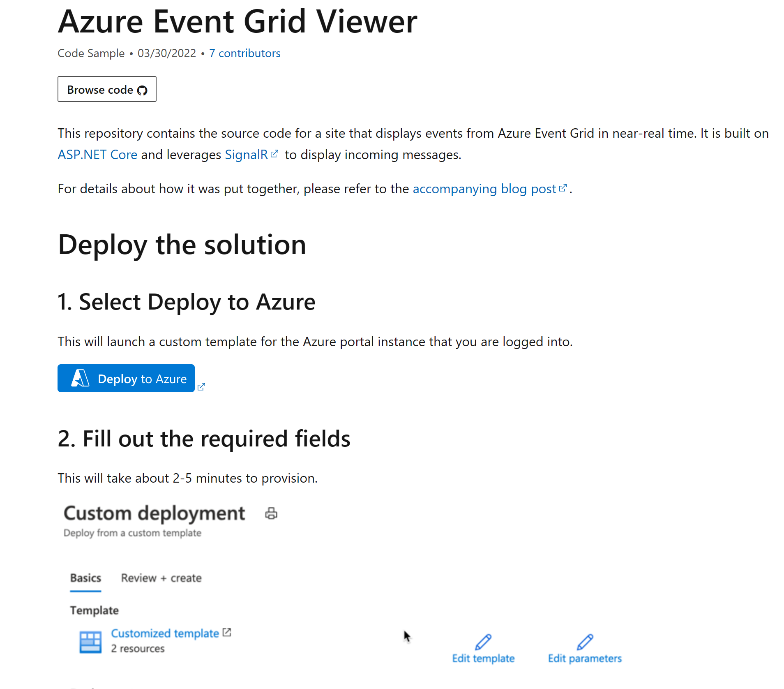
Task: Click external link icon after SignalR
Action: (x=274, y=154)
